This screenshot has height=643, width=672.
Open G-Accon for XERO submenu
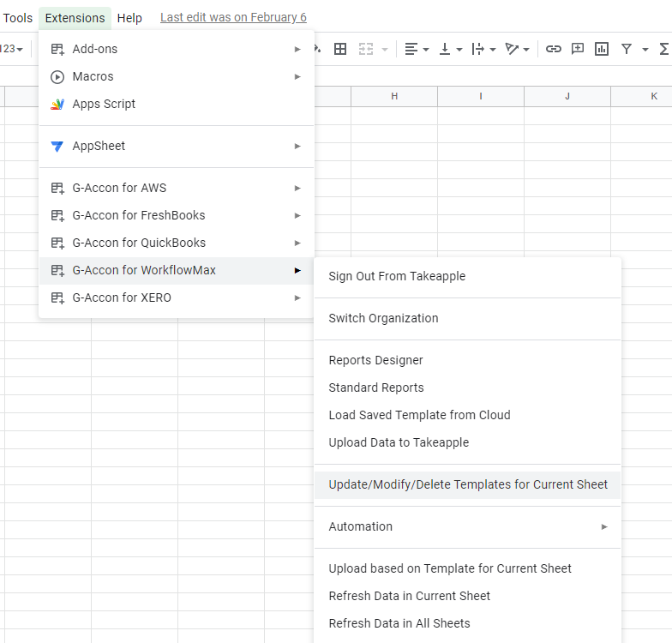pos(177,298)
